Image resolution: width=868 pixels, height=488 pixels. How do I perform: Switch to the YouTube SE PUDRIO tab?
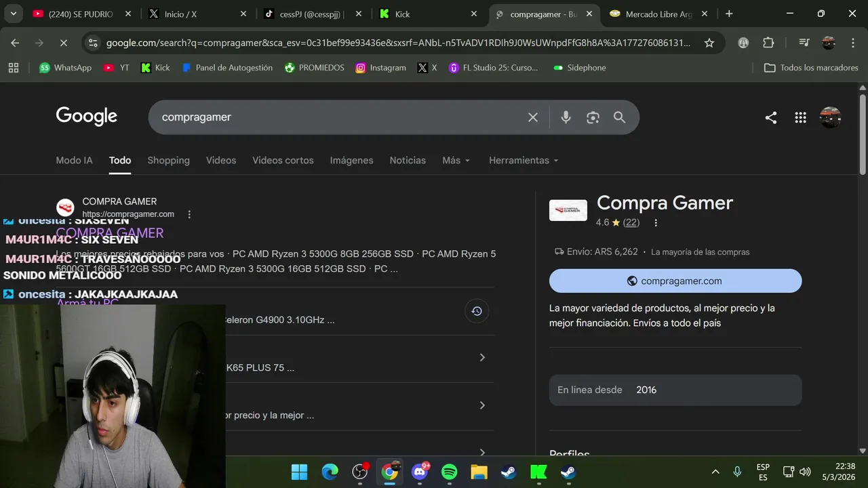coord(82,14)
